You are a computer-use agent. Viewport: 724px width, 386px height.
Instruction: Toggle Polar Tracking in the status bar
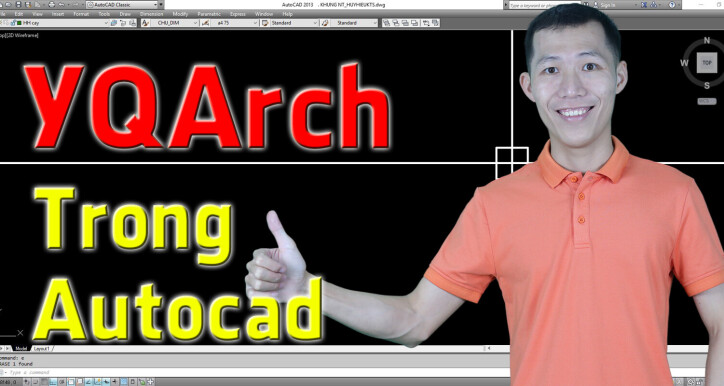tap(62, 382)
